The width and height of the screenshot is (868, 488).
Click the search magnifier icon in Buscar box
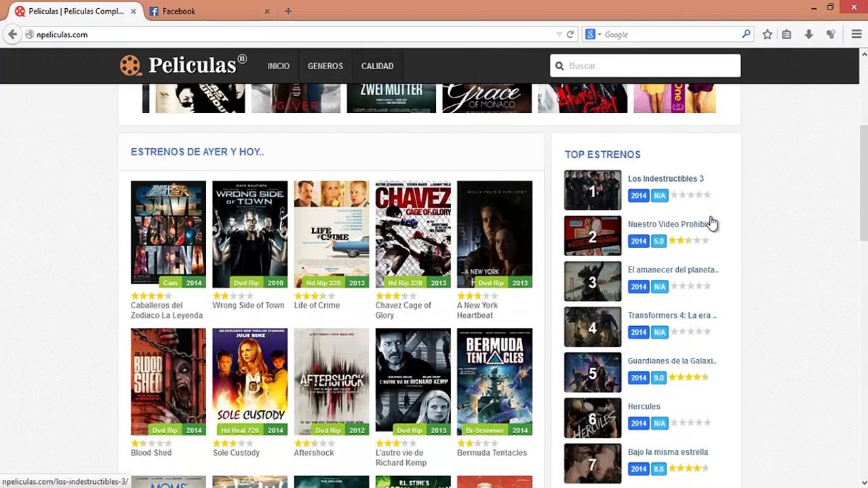[559, 66]
